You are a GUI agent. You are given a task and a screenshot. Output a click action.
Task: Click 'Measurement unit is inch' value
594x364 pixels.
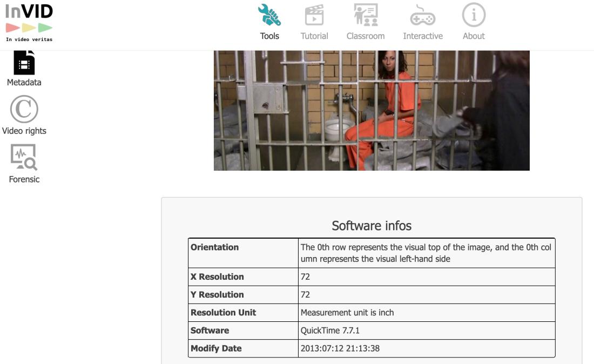[x=347, y=313]
